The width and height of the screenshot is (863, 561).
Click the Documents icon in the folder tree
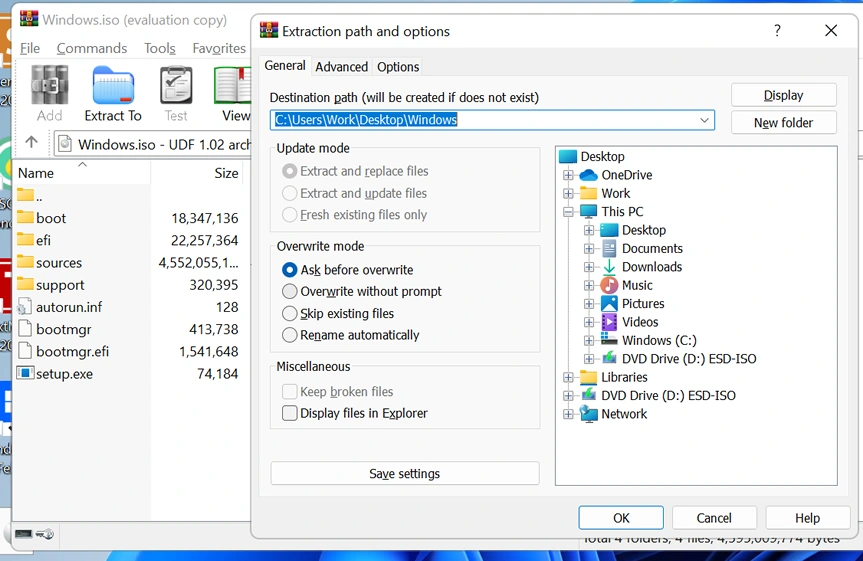609,248
